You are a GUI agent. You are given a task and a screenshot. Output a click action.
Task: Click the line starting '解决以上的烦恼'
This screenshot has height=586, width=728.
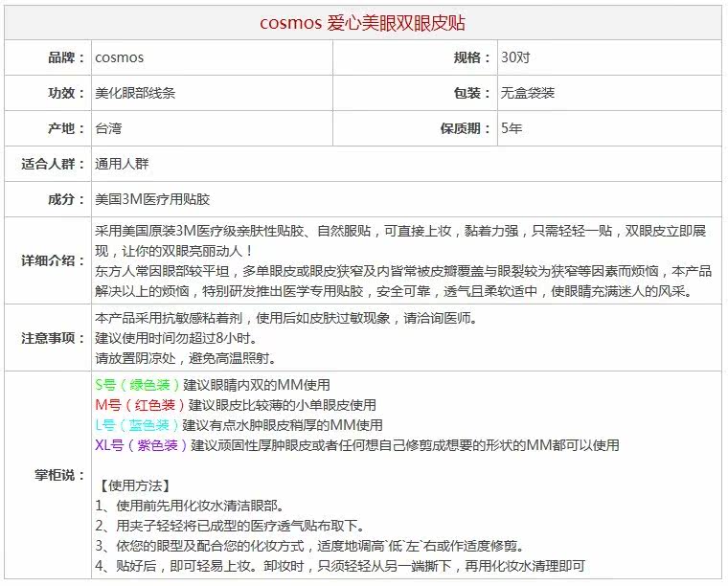(x=394, y=291)
